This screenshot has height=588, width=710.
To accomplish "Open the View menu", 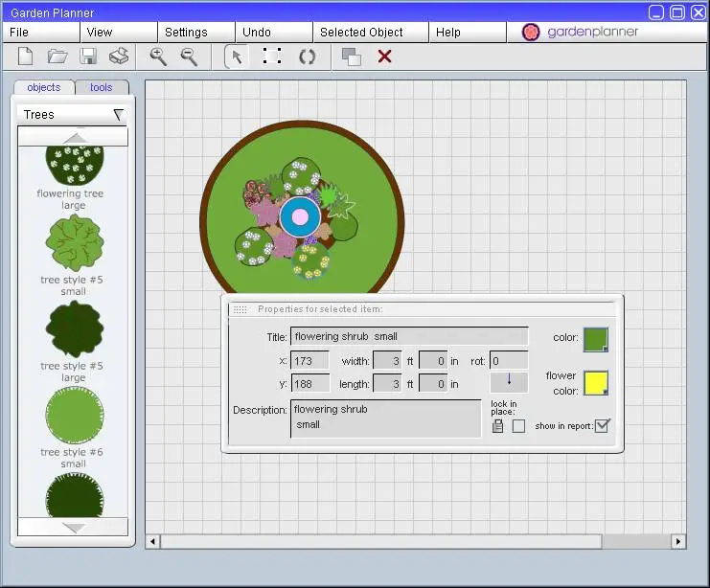I will tap(119, 33).
